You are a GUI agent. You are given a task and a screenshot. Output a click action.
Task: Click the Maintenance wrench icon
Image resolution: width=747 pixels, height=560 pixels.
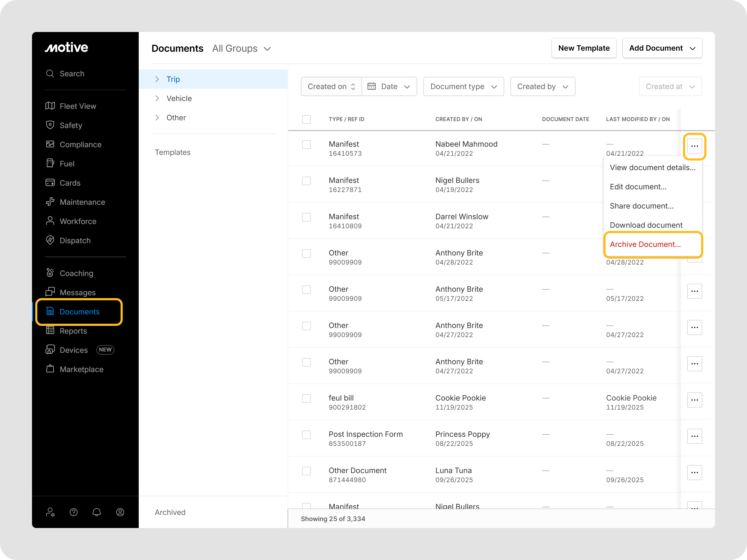tap(50, 202)
